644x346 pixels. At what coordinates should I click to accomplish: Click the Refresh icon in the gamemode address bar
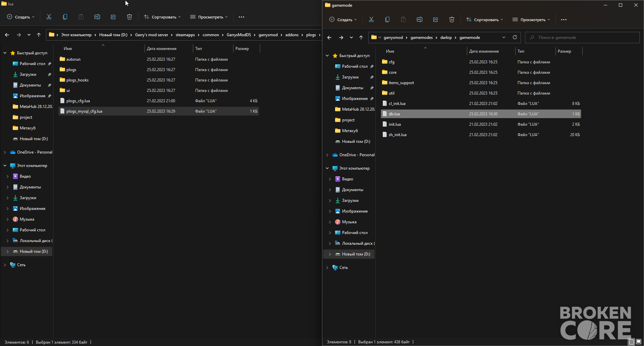coord(515,37)
